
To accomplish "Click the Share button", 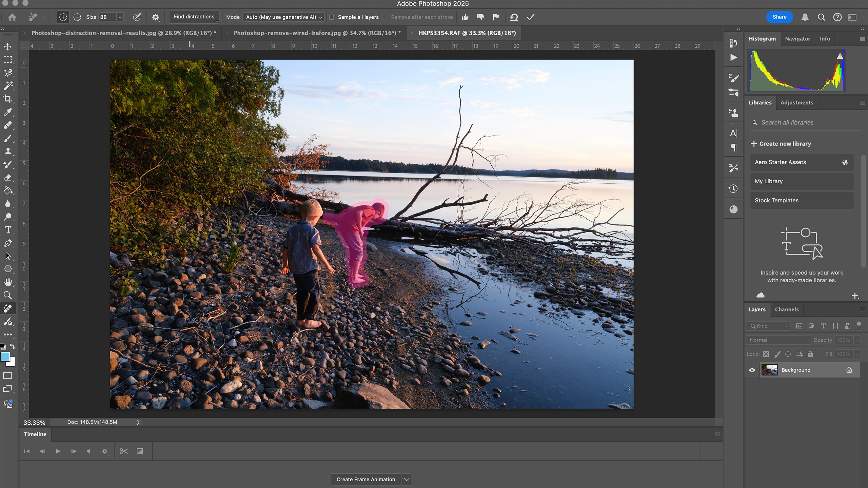I will (779, 16).
